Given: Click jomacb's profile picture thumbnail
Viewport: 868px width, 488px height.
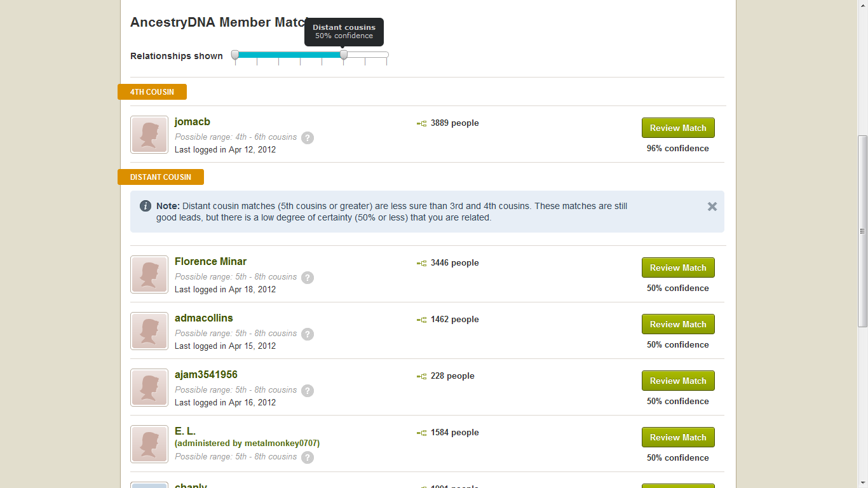Looking at the screenshot, I should pyautogui.click(x=149, y=135).
